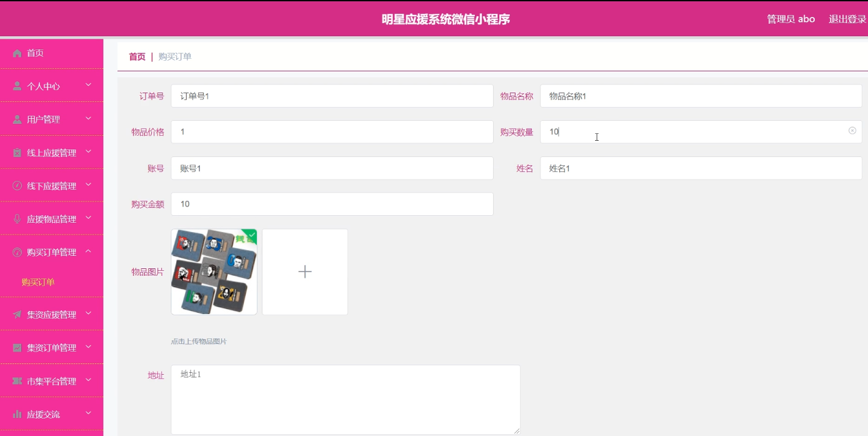
Task: Click the compass icon beside 线下应援管理
Action: [17, 186]
